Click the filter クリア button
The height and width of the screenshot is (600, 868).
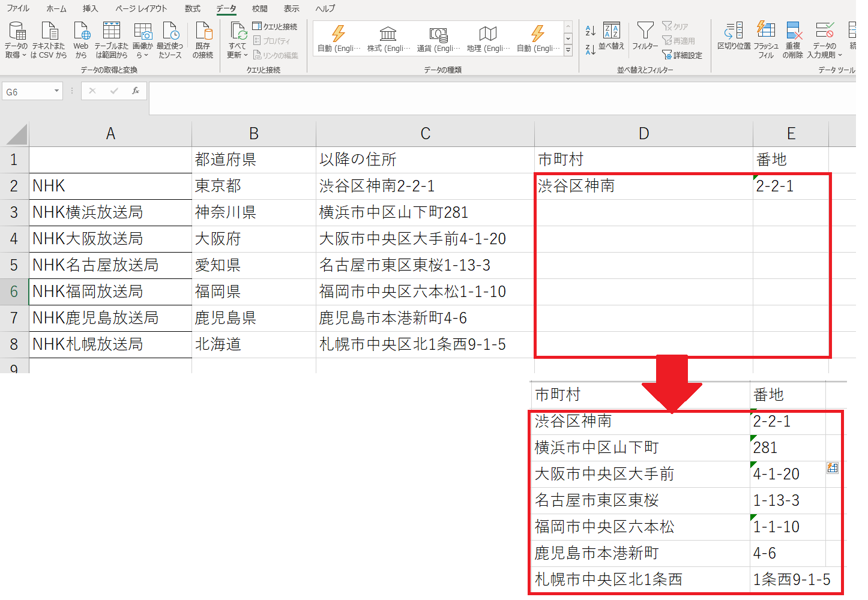coord(675,26)
